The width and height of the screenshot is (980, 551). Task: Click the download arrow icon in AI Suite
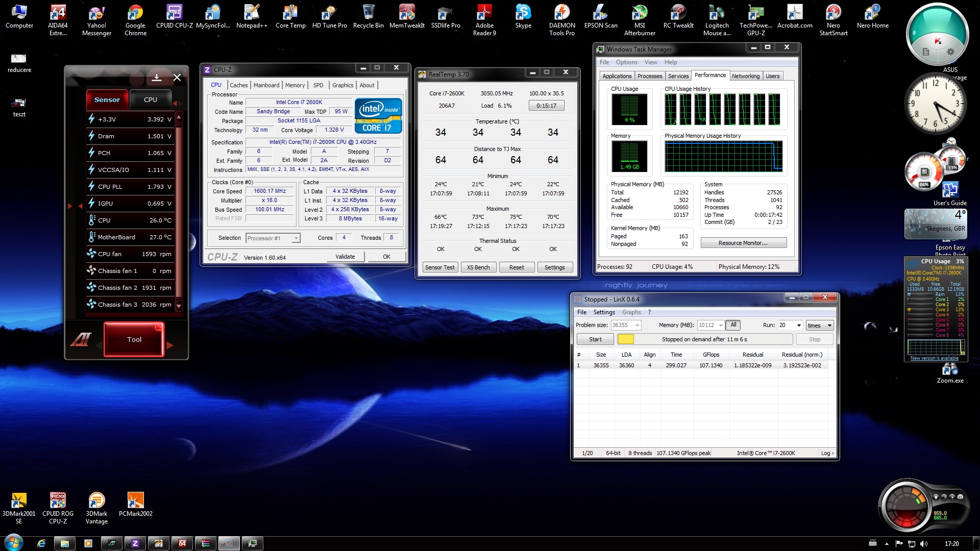(x=157, y=78)
